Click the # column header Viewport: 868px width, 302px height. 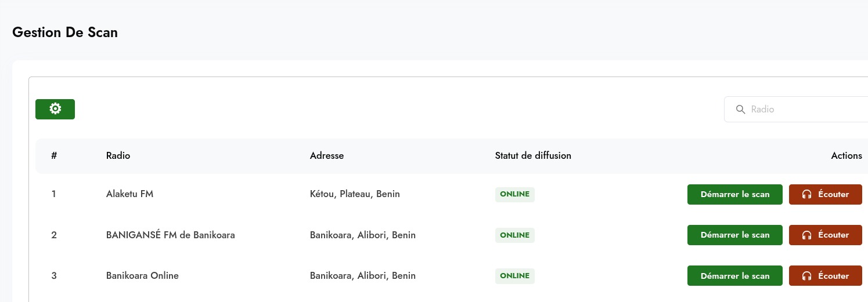click(54, 156)
